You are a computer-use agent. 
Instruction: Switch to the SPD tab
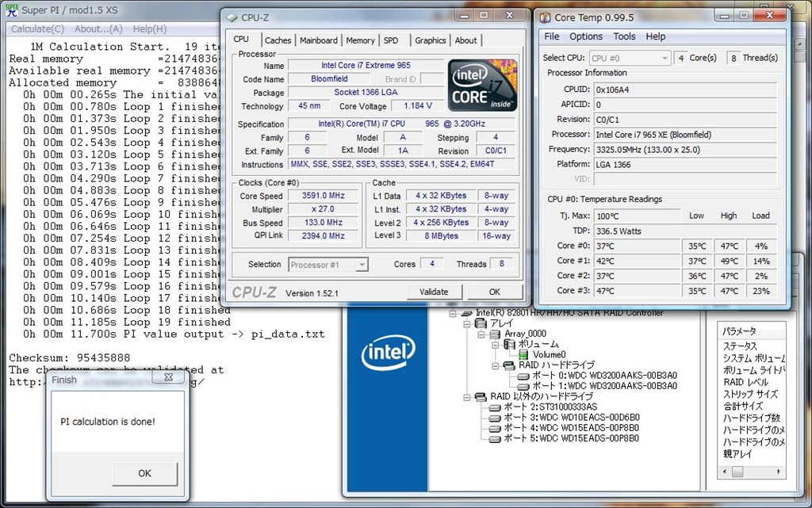point(391,40)
